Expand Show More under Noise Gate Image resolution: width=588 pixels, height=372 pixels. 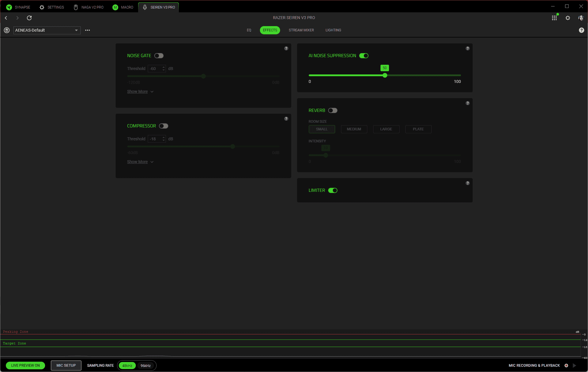pyautogui.click(x=140, y=92)
